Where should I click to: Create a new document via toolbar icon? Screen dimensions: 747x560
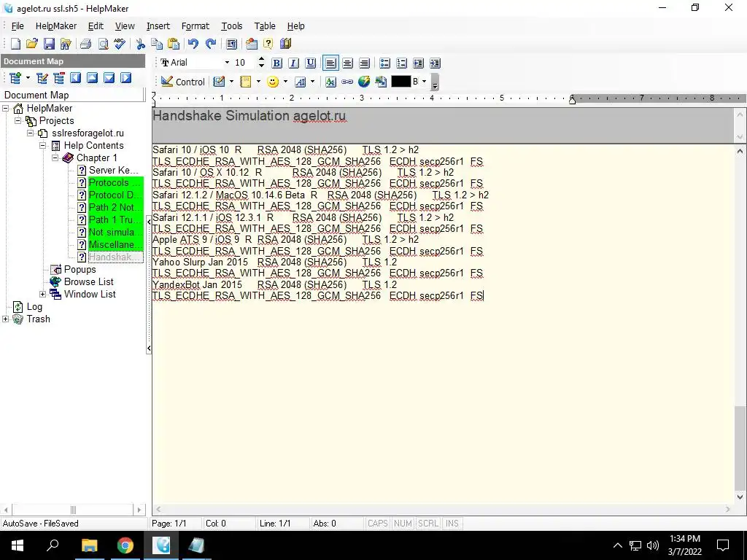[15, 44]
